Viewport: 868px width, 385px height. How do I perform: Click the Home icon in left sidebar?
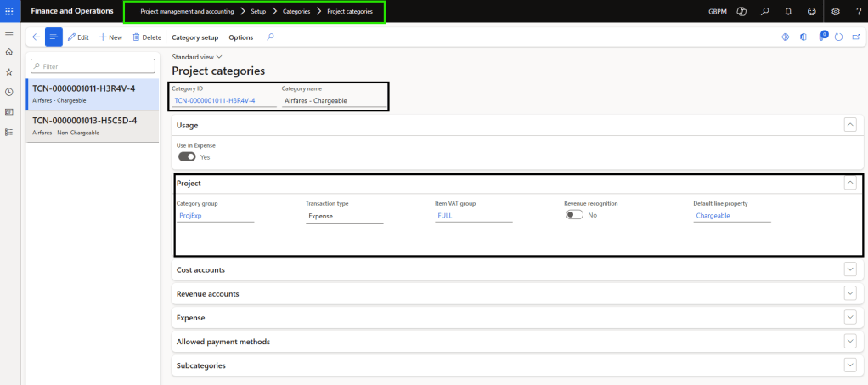pos(9,53)
